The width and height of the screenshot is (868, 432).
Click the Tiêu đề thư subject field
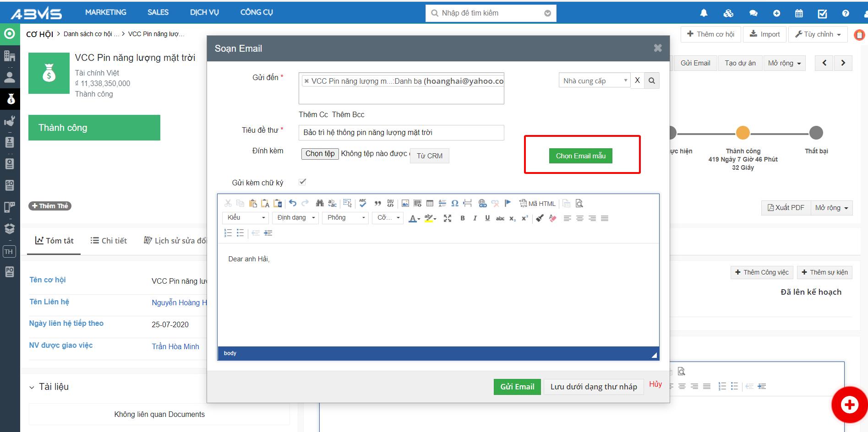coord(401,133)
